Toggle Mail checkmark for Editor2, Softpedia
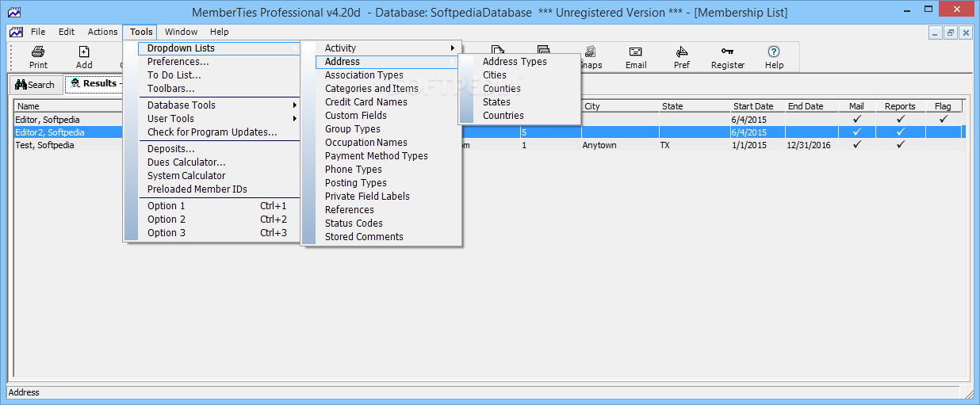Image resolution: width=980 pixels, height=405 pixels. (x=856, y=132)
